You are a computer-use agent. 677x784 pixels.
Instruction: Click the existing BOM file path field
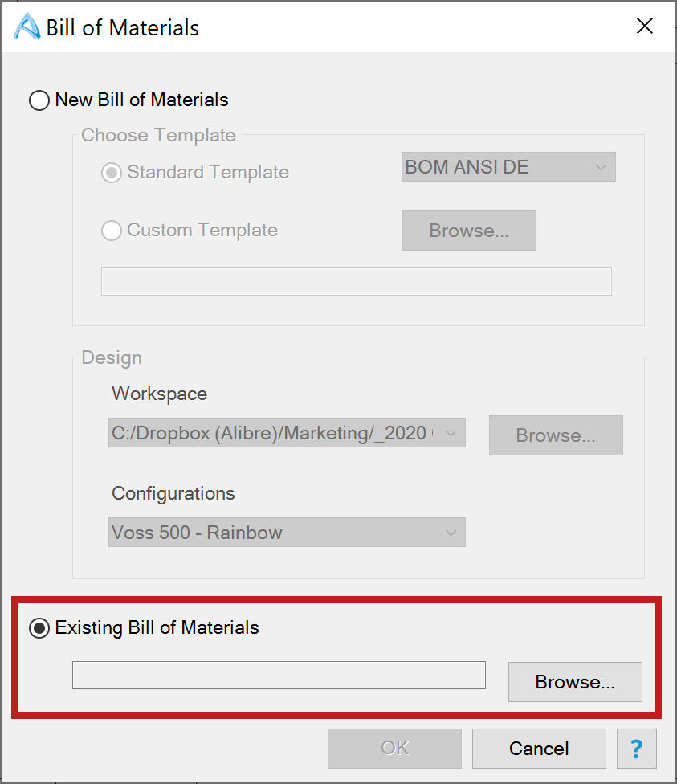pos(279,675)
